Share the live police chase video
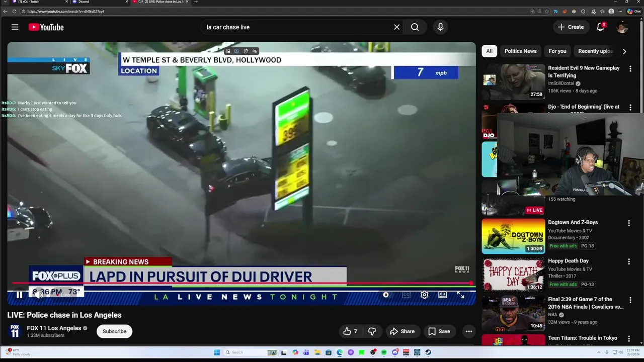The height and width of the screenshot is (362, 644). (402, 331)
